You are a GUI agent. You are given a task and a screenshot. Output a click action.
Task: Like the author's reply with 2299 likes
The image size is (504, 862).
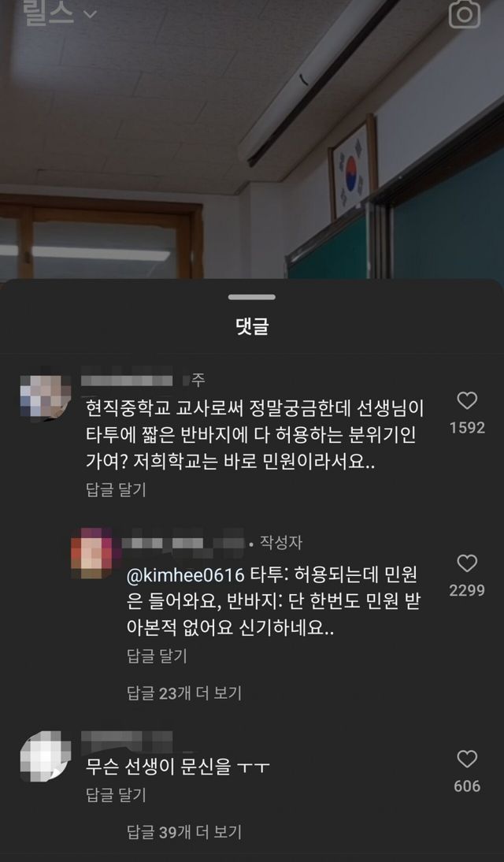pos(467,563)
